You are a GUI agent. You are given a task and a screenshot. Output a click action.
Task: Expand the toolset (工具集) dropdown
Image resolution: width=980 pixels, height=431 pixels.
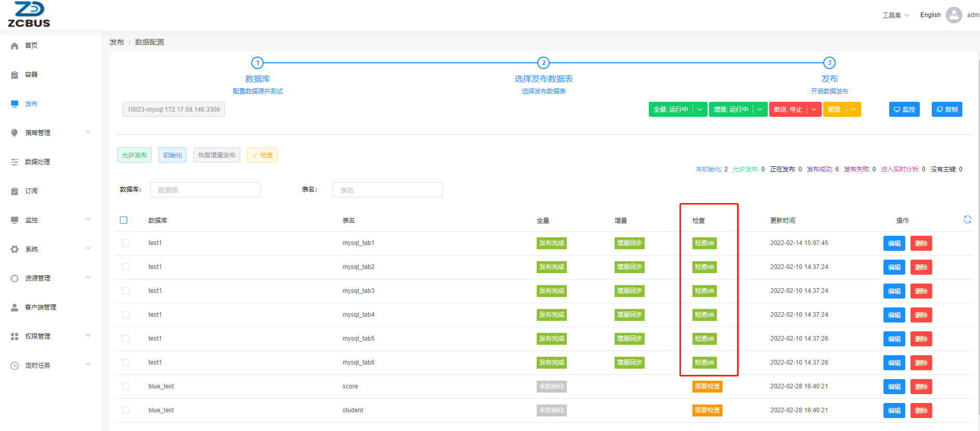pos(895,15)
